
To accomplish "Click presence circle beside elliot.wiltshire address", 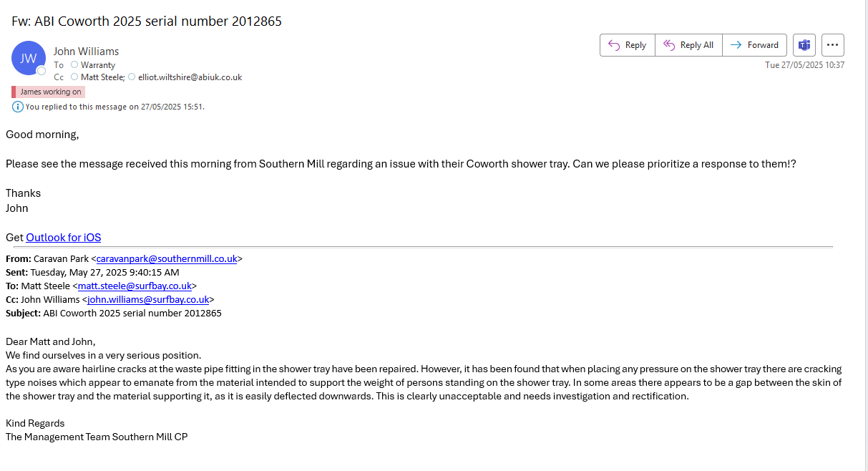I will coord(132,77).
